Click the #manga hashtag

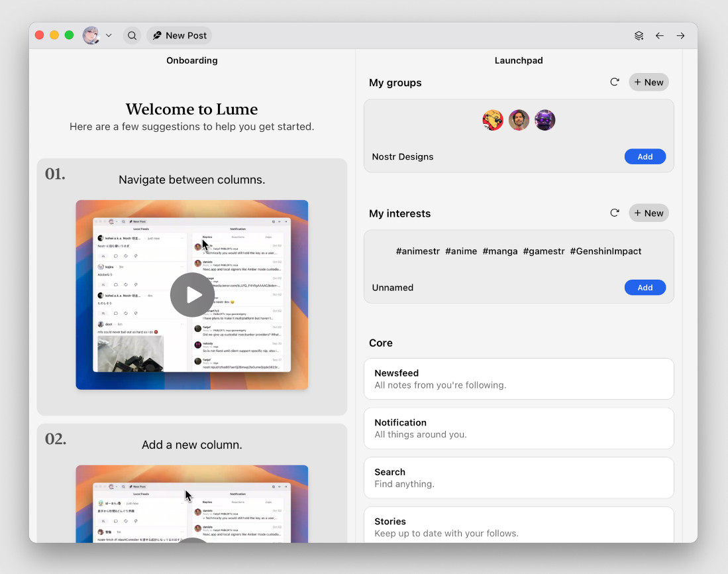[x=500, y=251]
